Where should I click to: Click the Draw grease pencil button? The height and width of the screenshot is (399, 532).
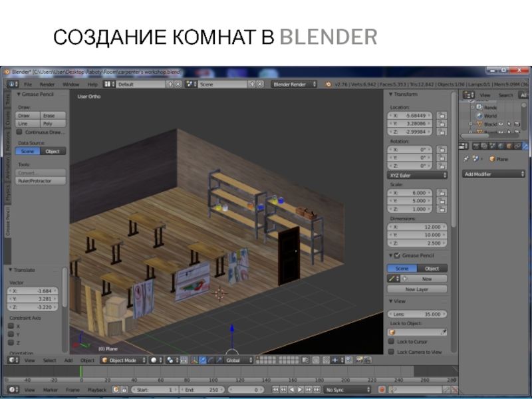point(27,115)
